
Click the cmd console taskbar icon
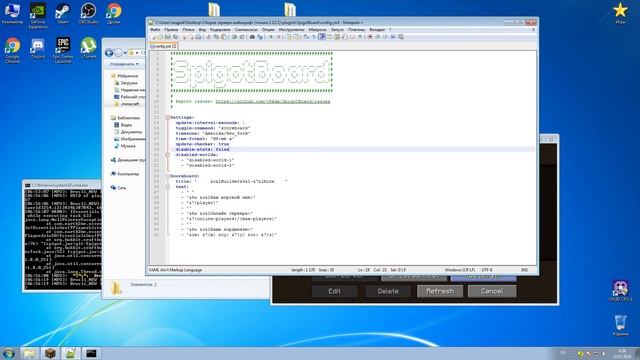point(91,353)
